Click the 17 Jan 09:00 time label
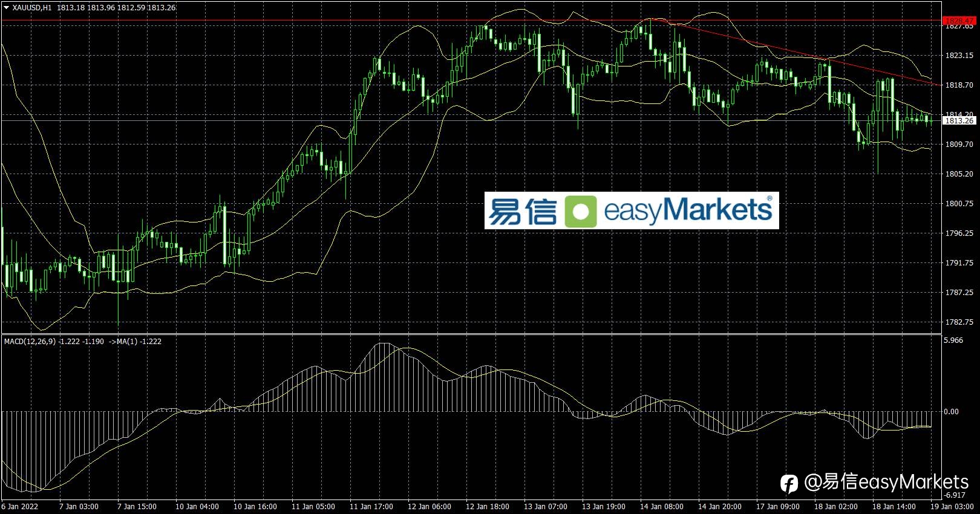The width and height of the screenshot is (980, 514). click(778, 507)
